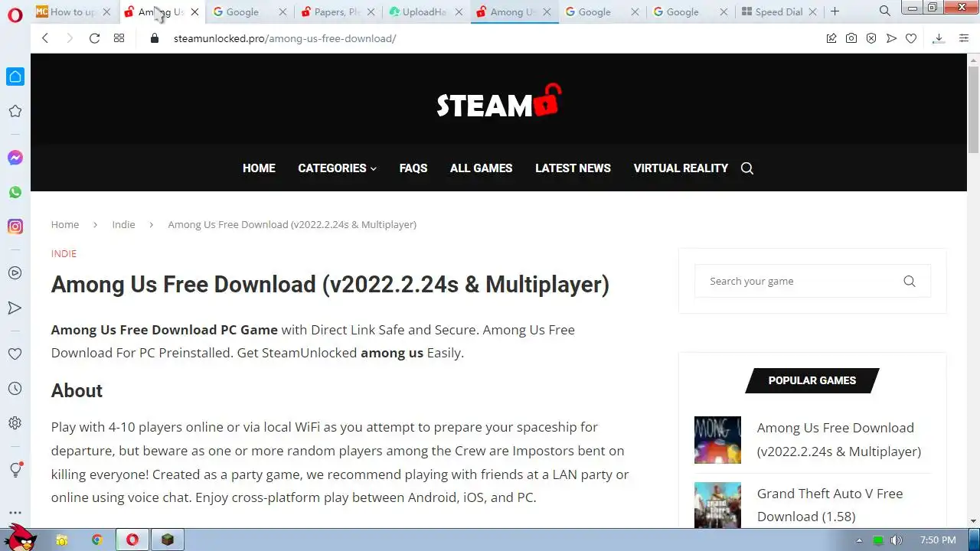The image size is (980, 551).
Task: Open the Downloads panel
Action: (x=939, y=38)
